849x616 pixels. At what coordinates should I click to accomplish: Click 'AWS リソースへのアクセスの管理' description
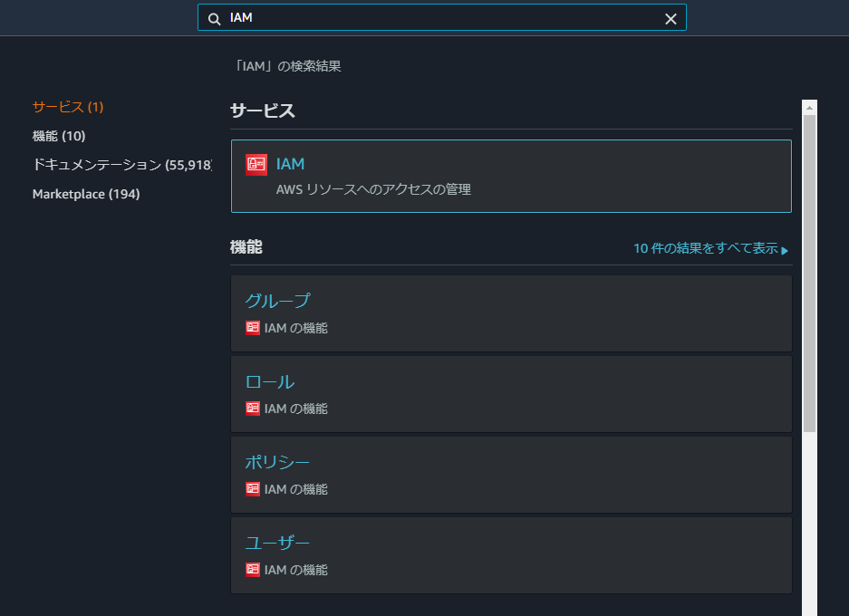(373, 189)
